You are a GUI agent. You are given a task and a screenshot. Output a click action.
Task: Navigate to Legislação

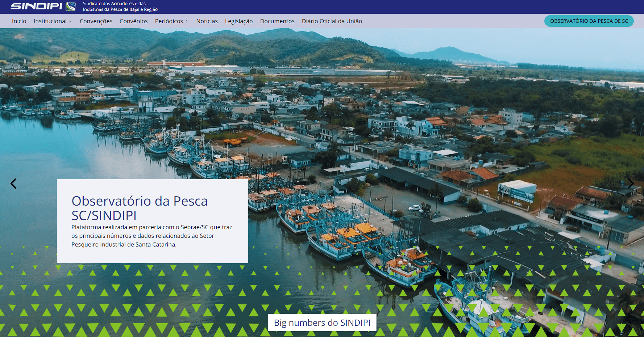coord(239,21)
